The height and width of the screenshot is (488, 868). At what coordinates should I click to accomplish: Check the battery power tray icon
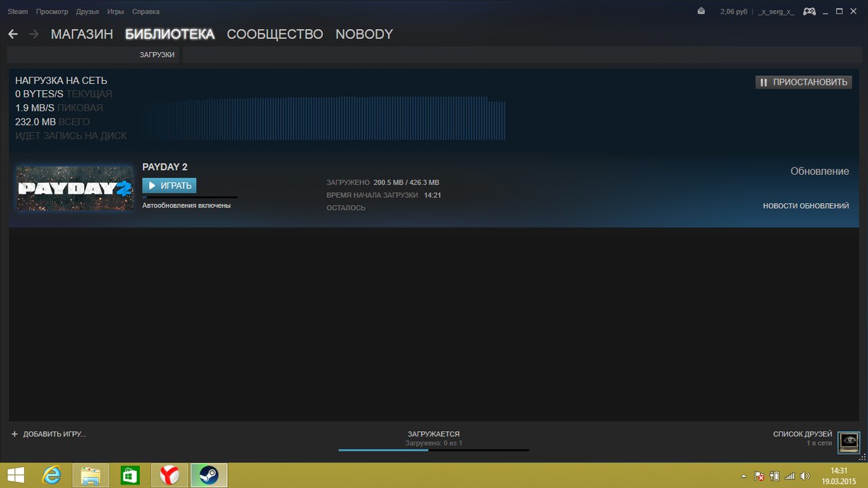point(774,476)
